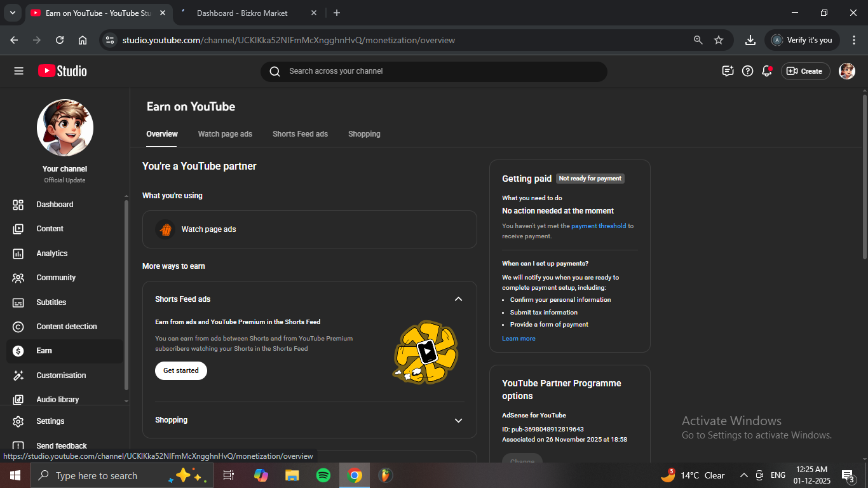Click the Get started button
868x488 pixels.
[x=181, y=370]
